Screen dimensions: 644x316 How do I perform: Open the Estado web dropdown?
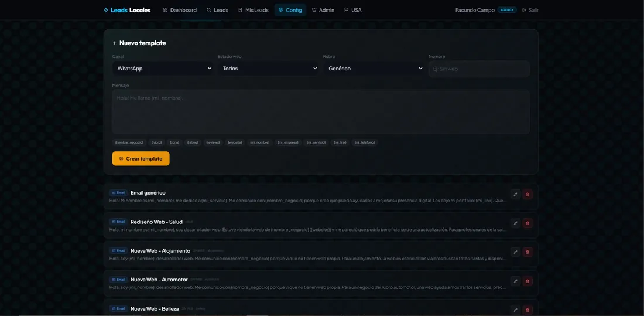click(268, 69)
